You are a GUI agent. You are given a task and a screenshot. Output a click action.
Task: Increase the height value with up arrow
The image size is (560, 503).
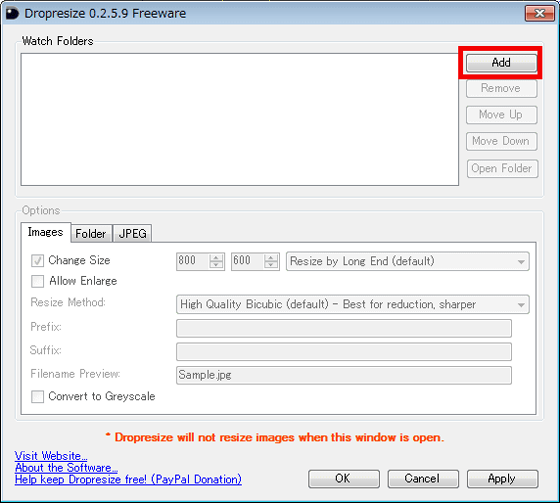(271, 257)
